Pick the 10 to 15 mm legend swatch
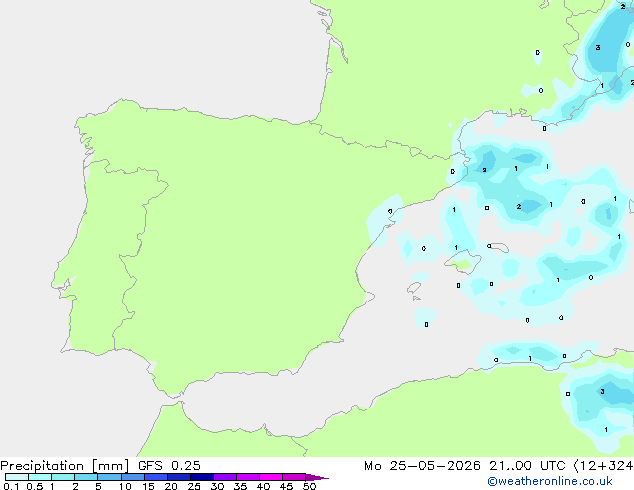634x490 pixels. click(x=132, y=477)
